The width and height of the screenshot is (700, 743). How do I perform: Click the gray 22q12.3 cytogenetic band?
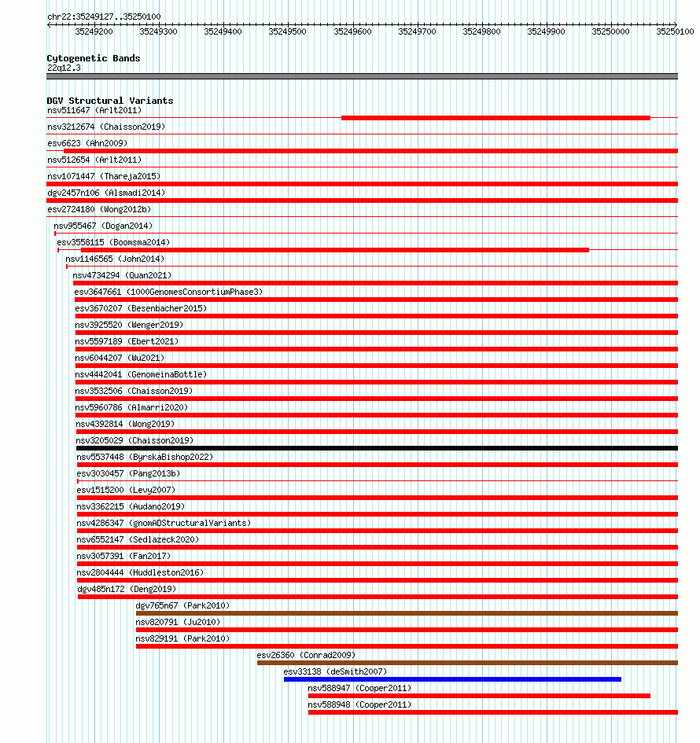pos(362,76)
